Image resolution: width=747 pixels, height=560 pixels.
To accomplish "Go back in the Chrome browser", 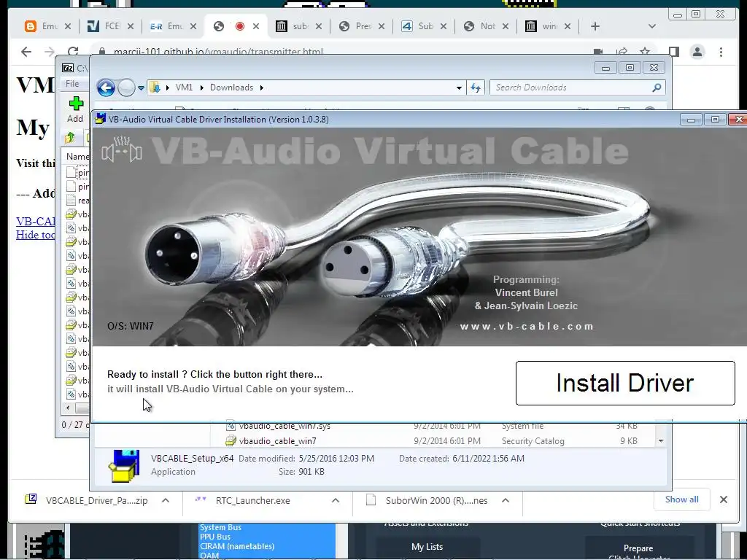I will [26, 52].
